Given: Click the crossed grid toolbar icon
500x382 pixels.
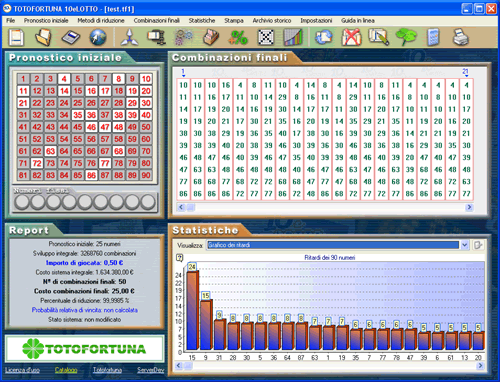Looking at the screenshot, I should click(266, 37).
